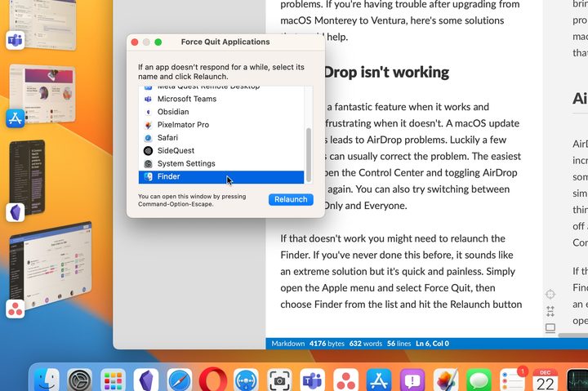Launch Pixelmator Pro from the Dock
Screen dimensions: 588x391
point(446,380)
